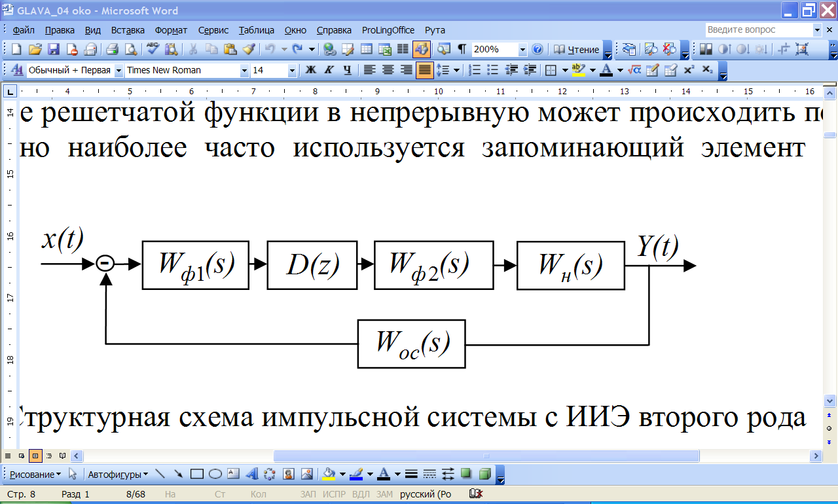Insert a diagram or organization chart
The width and height of the screenshot is (838, 504).
[x=270, y=474]
